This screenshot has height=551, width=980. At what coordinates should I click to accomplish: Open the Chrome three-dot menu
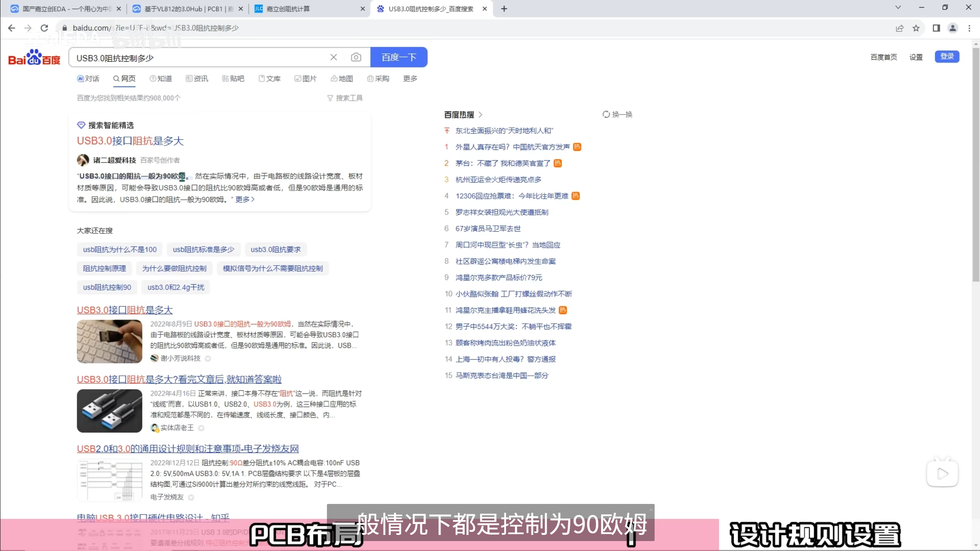click(969, 28)
